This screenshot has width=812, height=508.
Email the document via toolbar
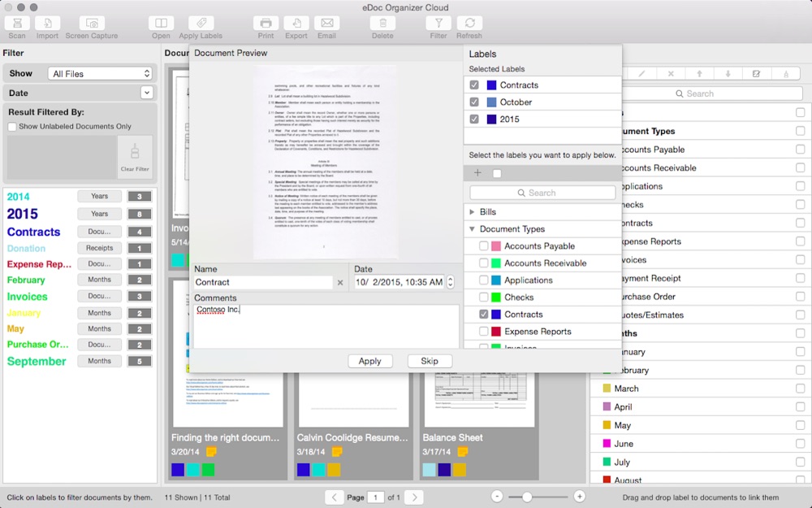tap(326, 24)
